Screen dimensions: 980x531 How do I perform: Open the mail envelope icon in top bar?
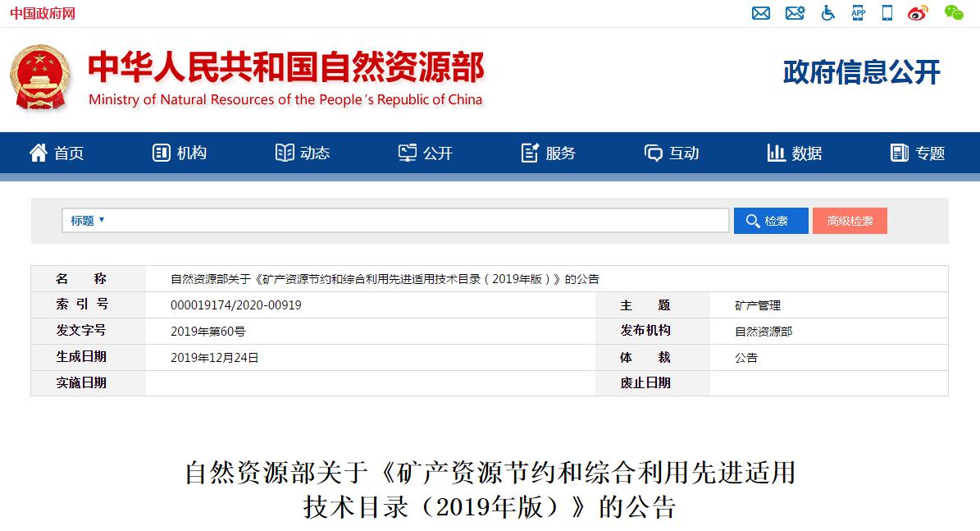click(x=760, y=12)
